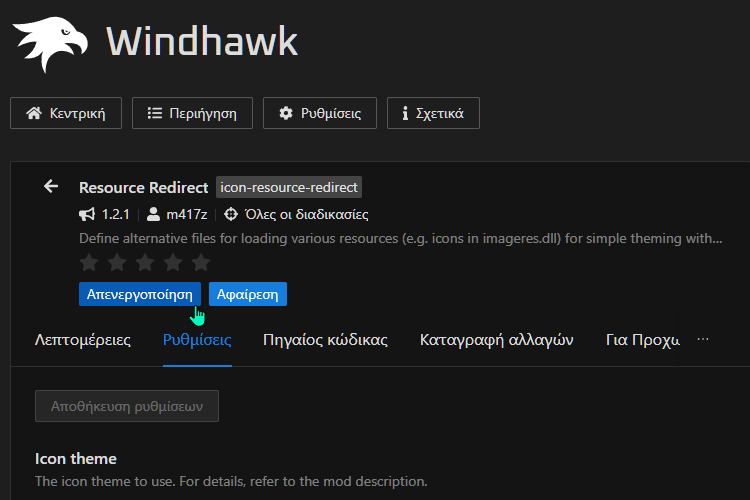Click the Icon theme setting heading
The width and height of the screenshot is (750, 500).
point(76,458)
